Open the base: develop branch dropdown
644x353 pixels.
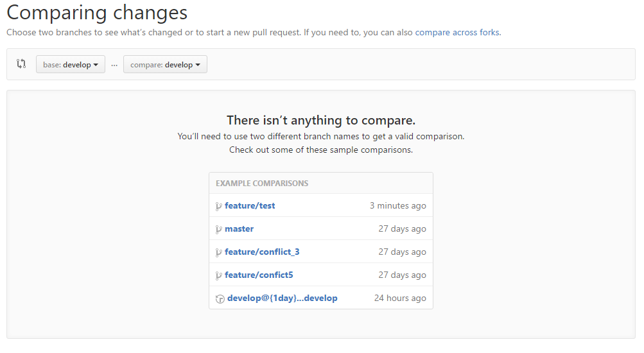pos(71,65)
